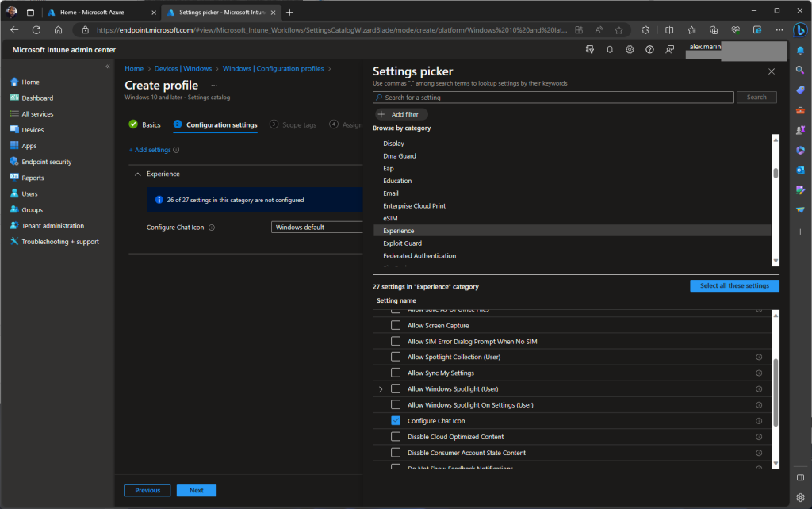
Task: Check the Allow Screen Capture checkbox
Action: 396,326
